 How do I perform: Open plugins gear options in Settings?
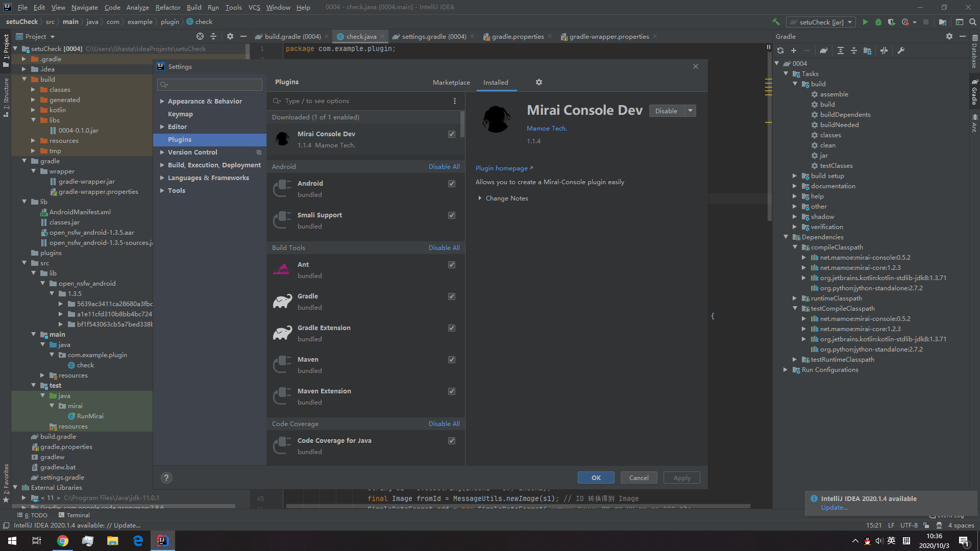tap(539, 82)
